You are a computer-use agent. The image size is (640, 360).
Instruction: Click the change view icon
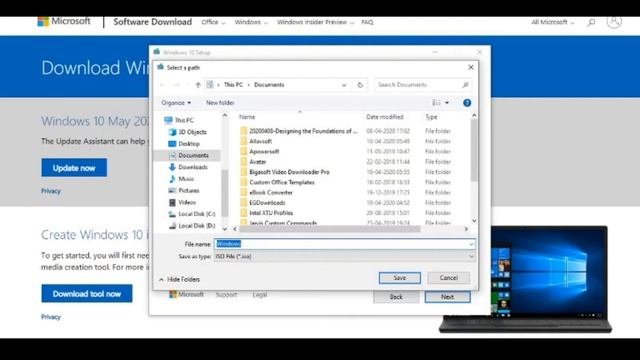[x=436, y=103]
